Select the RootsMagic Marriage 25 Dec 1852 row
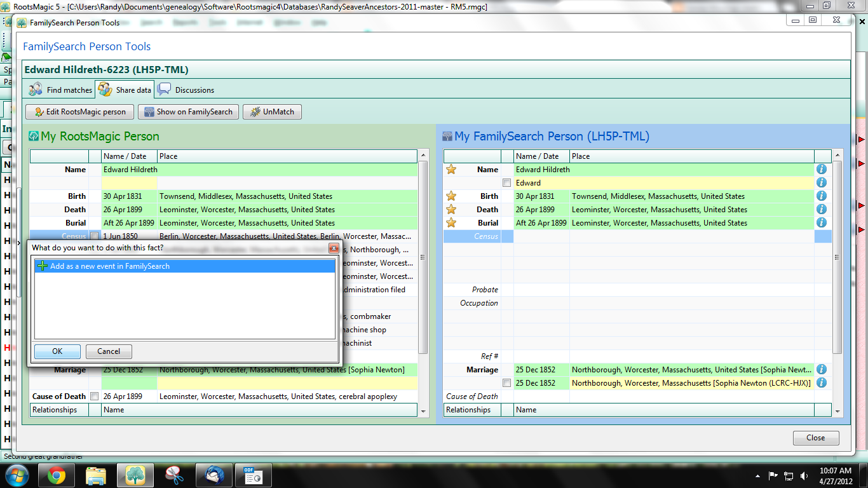The image size is (868, 488). 224,370
